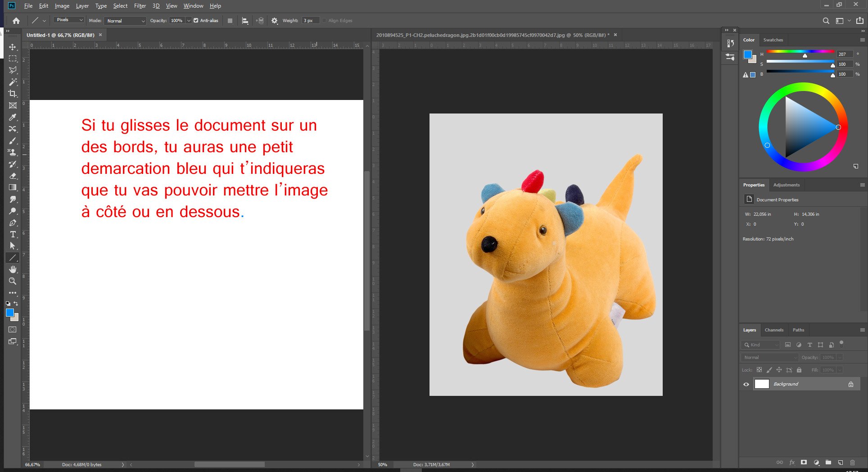Select the Move tool
This screenshot has height=472, width=868.
pos(13,47)
